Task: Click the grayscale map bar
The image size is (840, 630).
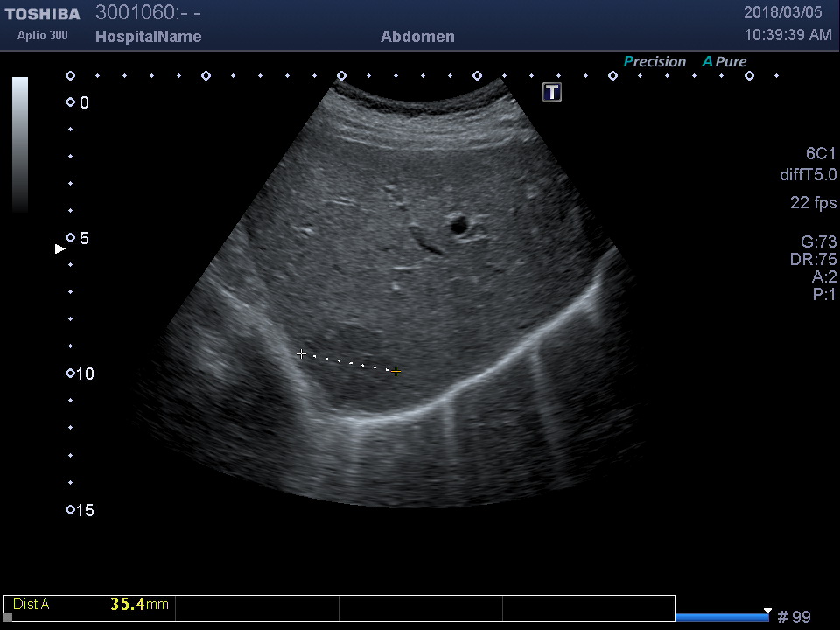Action: [20, 144]
